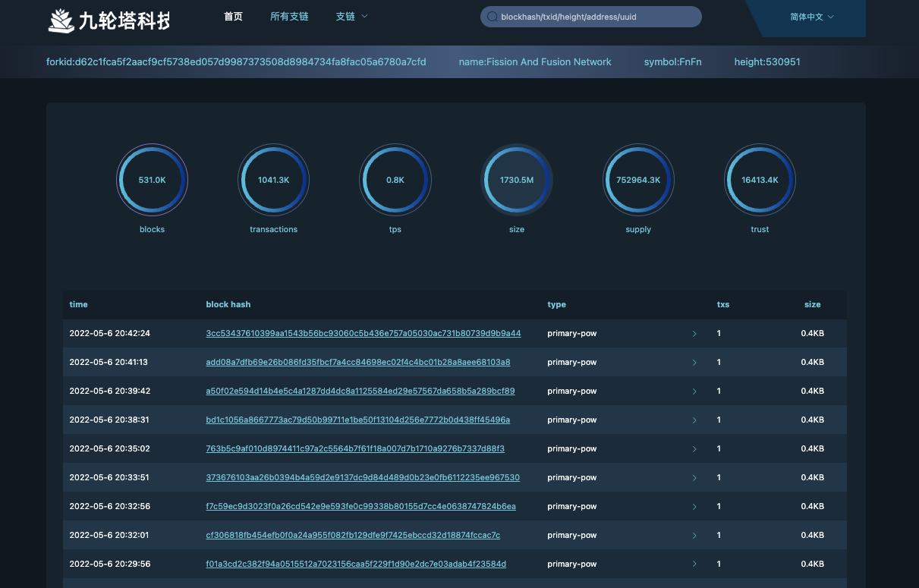Click the time column header
The width and height of the screenshot is (919, 588).
(78, 304)
